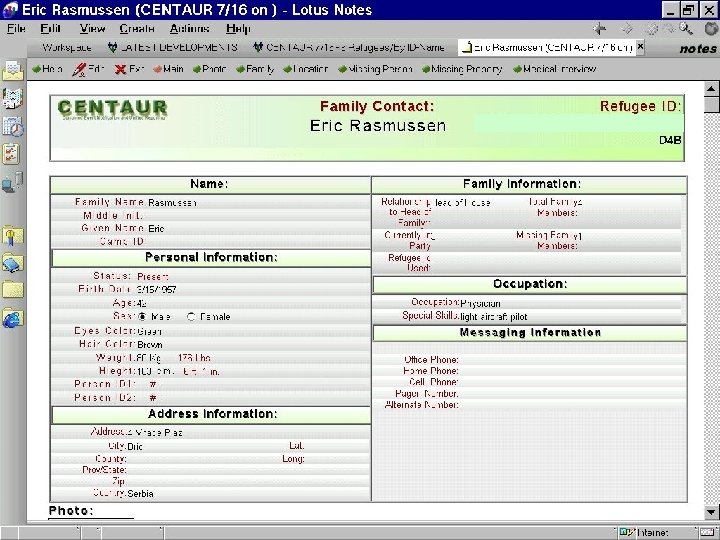Click the Alternate Number field label

[x=422, y=405]
